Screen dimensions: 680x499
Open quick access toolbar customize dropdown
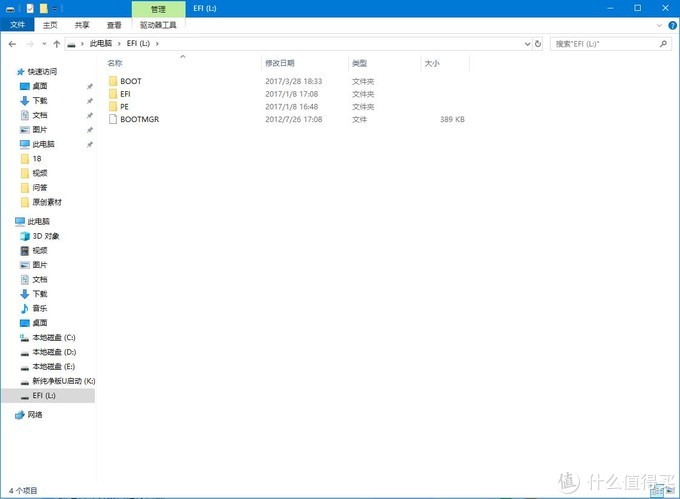[x=55, y=9]
